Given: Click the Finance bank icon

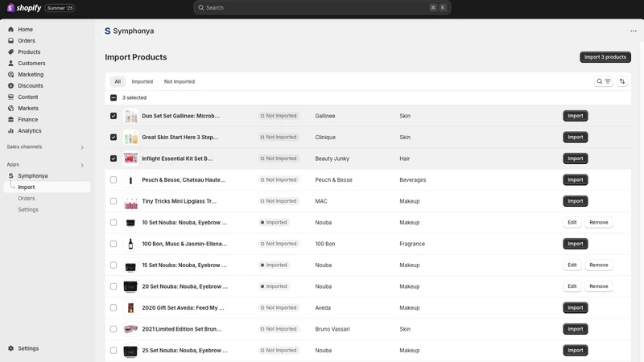Looking at the screenshot, I should tap(10, 119).
